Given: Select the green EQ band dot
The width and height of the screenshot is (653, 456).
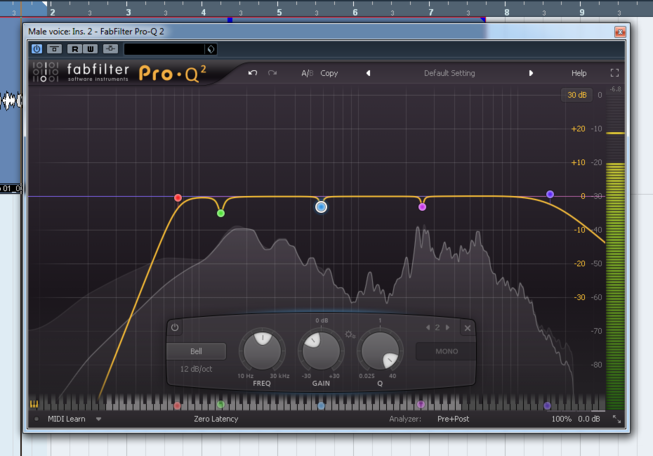Looking at the screenshot, I should [221, 213].
